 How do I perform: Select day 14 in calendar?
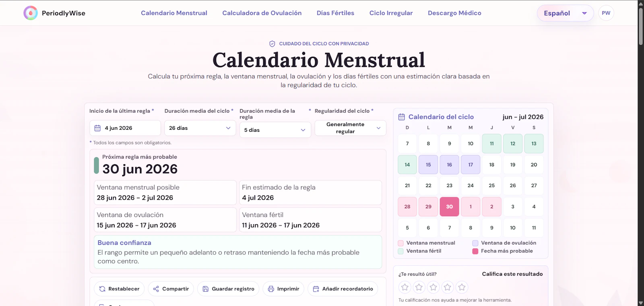407,165
